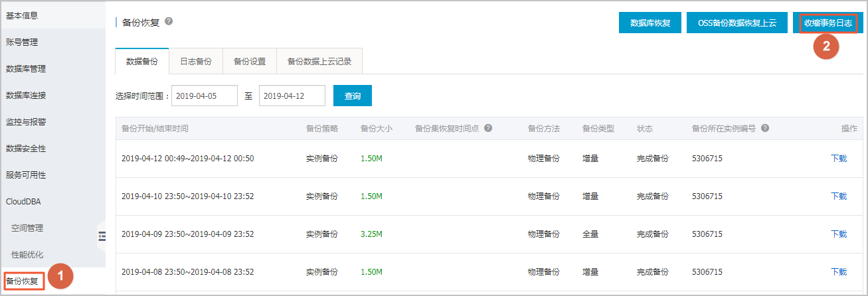868x296 pixels.
Task: Click the 查询 button
Action: click(353, 96)
